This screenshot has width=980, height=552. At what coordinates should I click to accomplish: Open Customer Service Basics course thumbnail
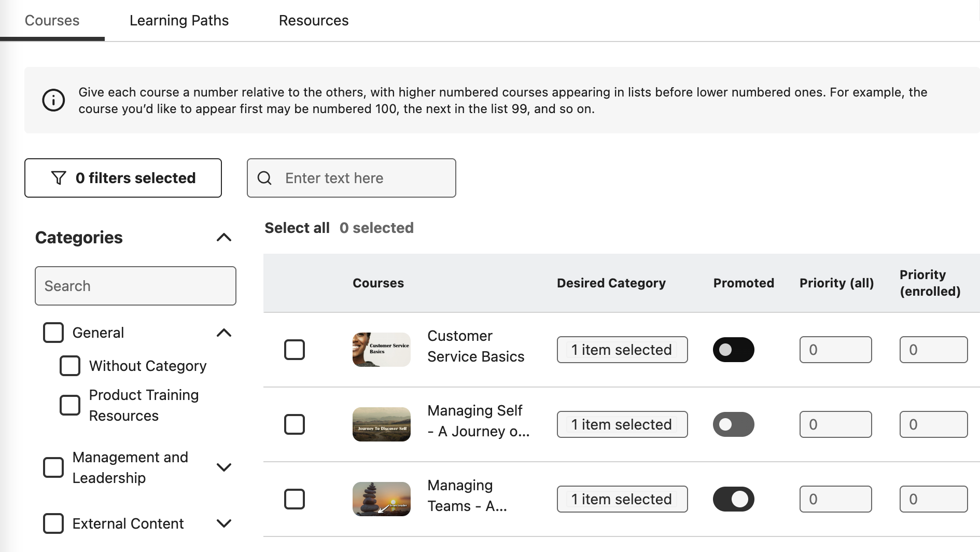coord(381,350)
